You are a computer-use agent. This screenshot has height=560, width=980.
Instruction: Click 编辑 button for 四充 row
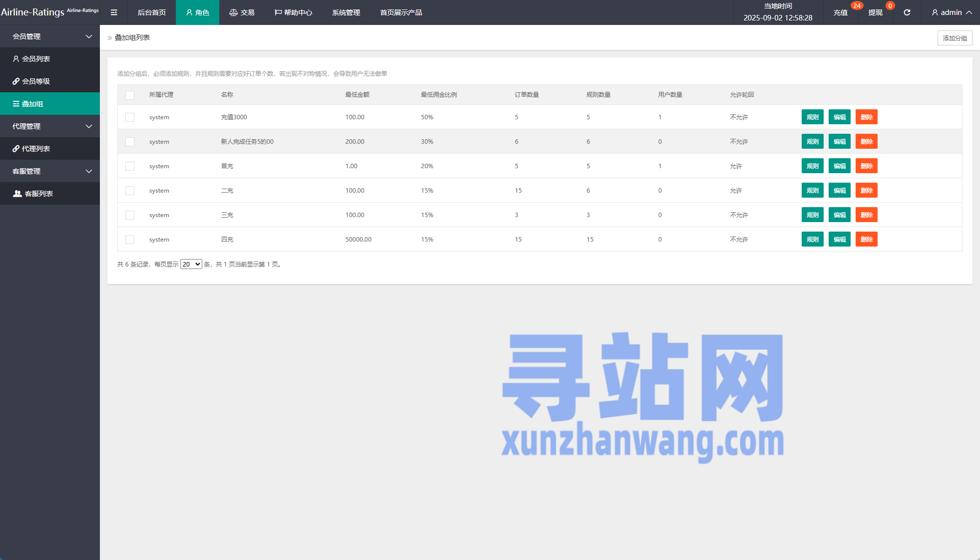pyautogui.click(x=840, y=239)
